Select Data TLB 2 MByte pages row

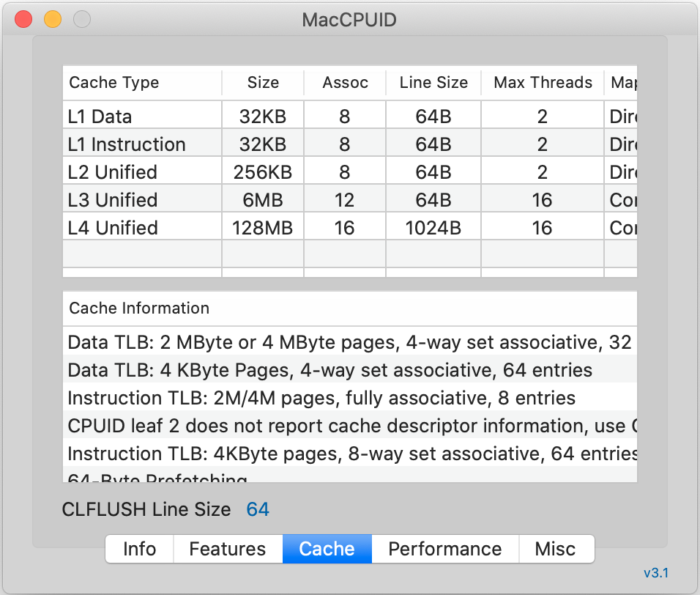coord(350,342)
